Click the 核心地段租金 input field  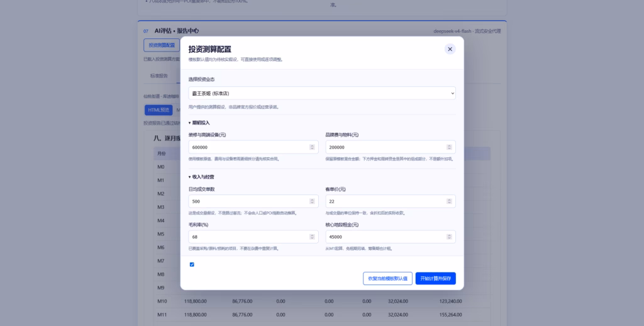click(x=391, y=237)
